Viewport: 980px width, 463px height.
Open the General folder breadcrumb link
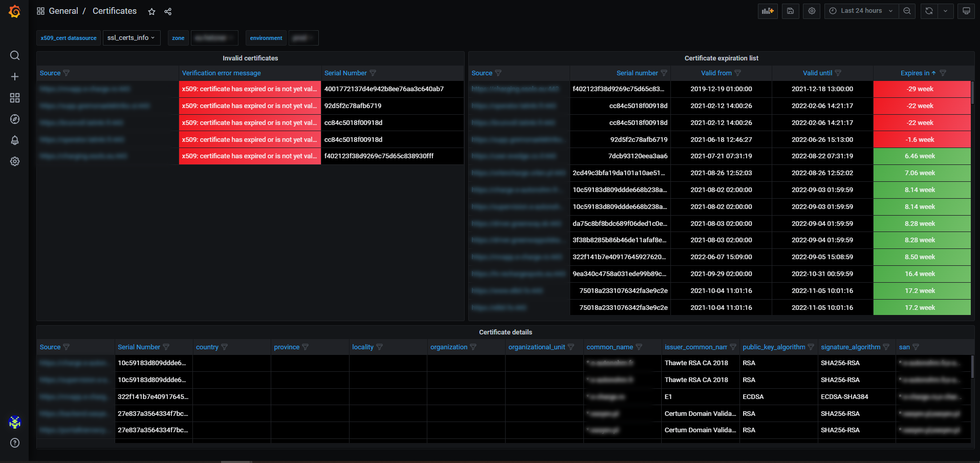(63, 11)
